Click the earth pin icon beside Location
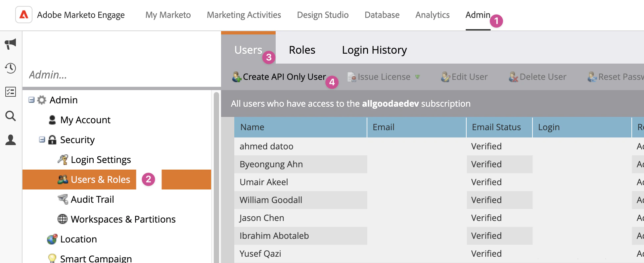The width and height of the screenshot is (644, 263). (52, 239)
